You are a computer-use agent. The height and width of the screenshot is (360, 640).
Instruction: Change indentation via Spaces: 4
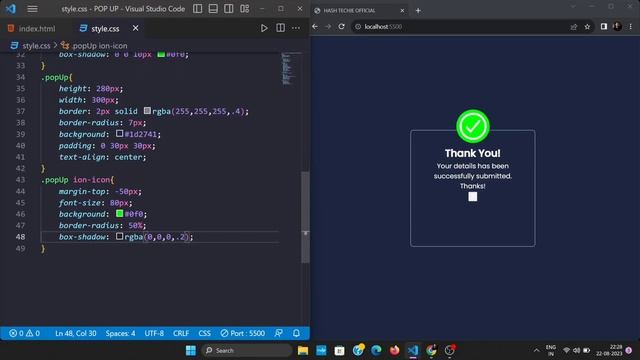(120, 333)
